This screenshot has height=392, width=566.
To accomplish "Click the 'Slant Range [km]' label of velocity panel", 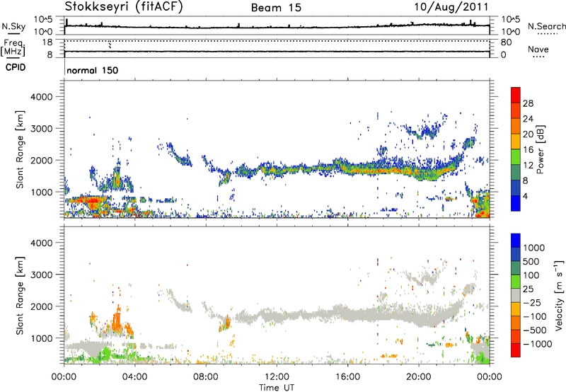I will [20, 296].
